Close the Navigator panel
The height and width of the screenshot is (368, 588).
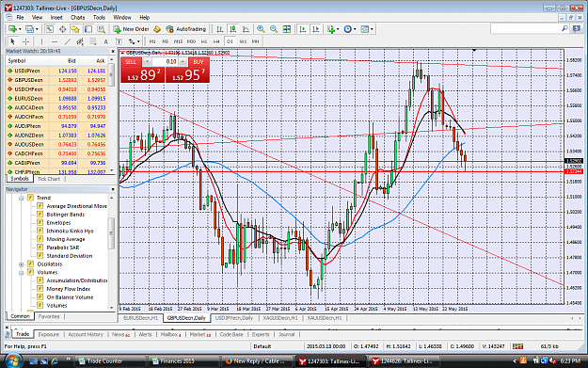[113, 189]
